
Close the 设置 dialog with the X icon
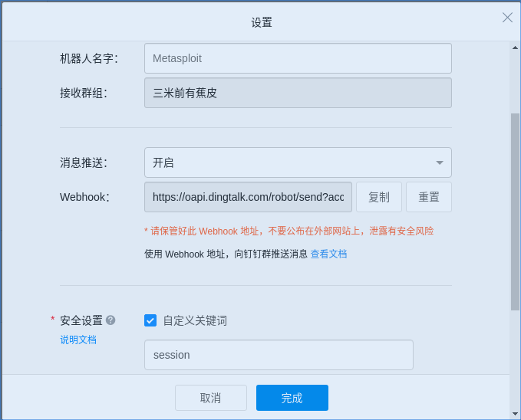click(507, 18)
